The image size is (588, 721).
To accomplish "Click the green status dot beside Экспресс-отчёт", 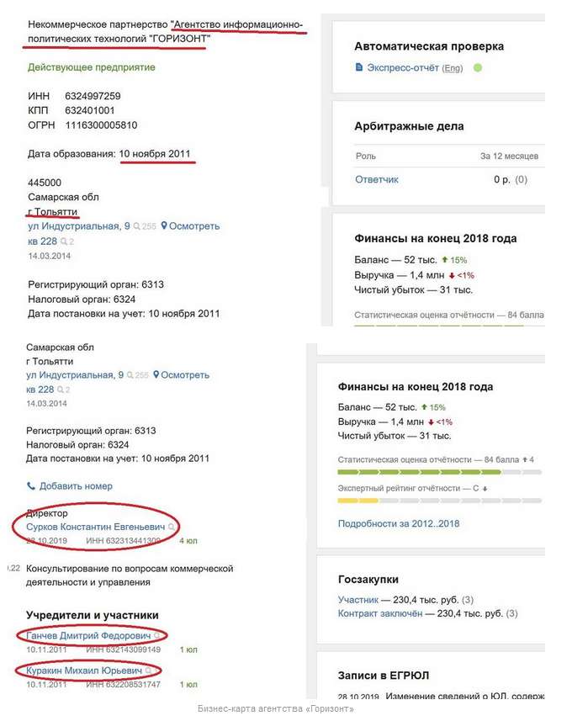I will tap(478, 67).
